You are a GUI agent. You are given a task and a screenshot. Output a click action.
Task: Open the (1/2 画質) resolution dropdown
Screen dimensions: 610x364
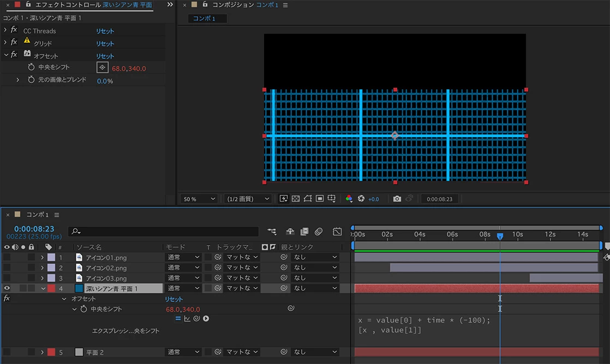point(248,199)
